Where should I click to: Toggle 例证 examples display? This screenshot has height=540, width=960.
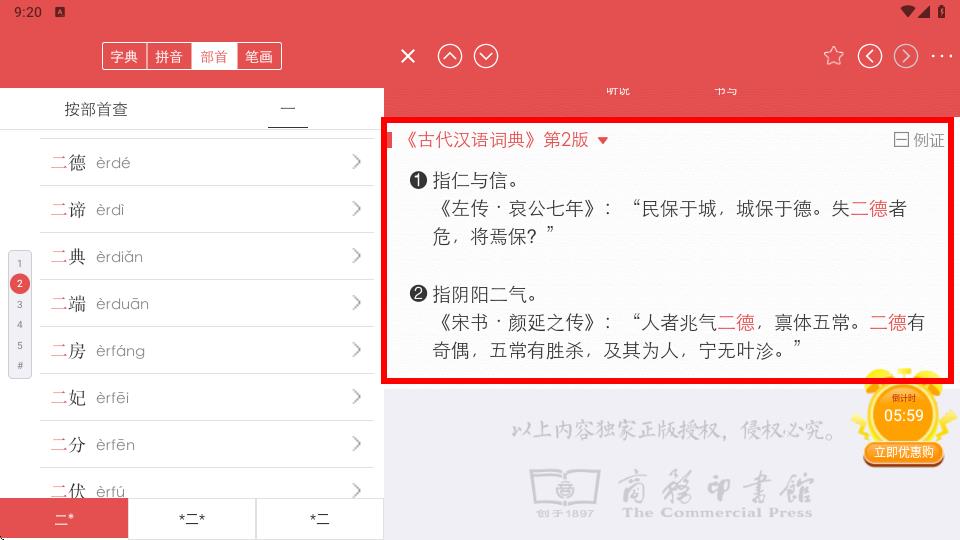[x=918, y=140]
